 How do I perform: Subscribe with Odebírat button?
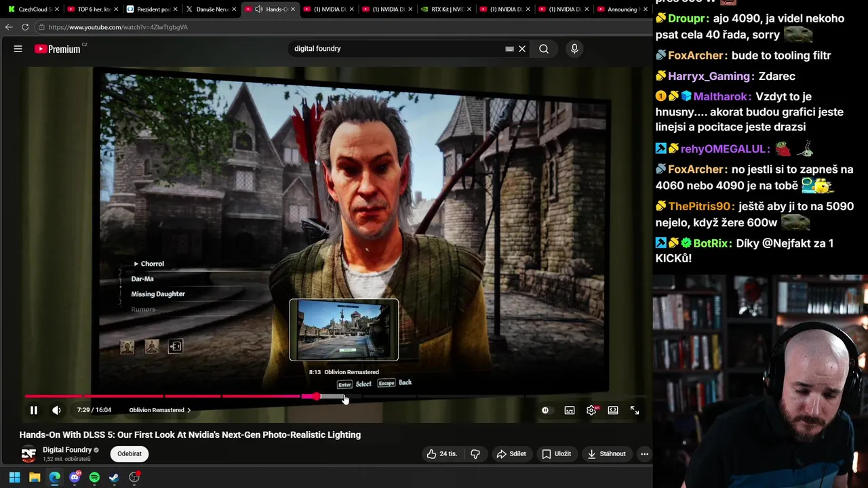(130, 454)
